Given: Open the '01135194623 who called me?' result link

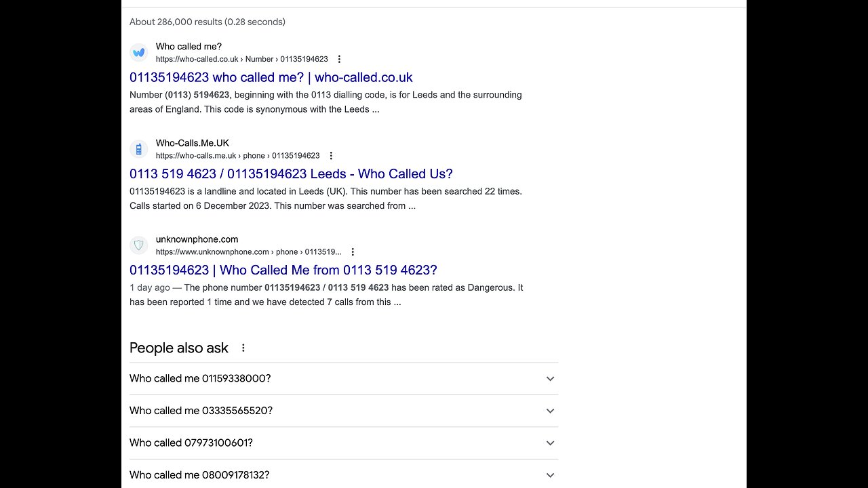Looking at the screenshot, I should click(x=271, y=77).
